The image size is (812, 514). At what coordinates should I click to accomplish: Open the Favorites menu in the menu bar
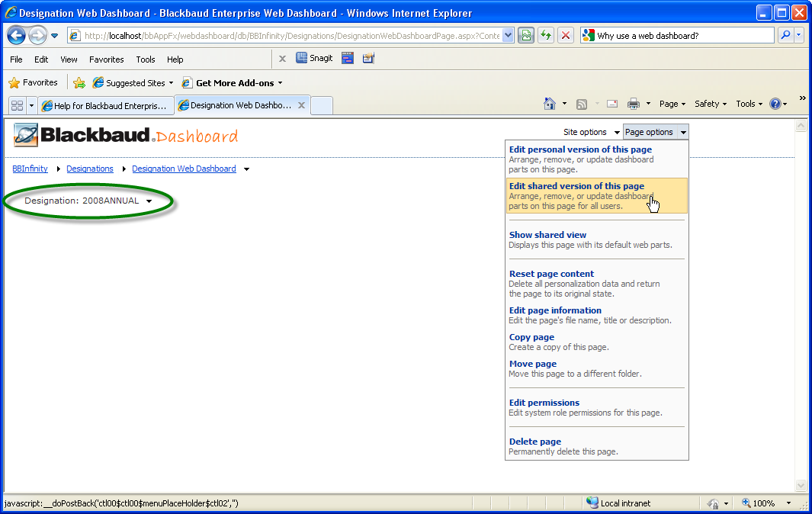point(106,59)
